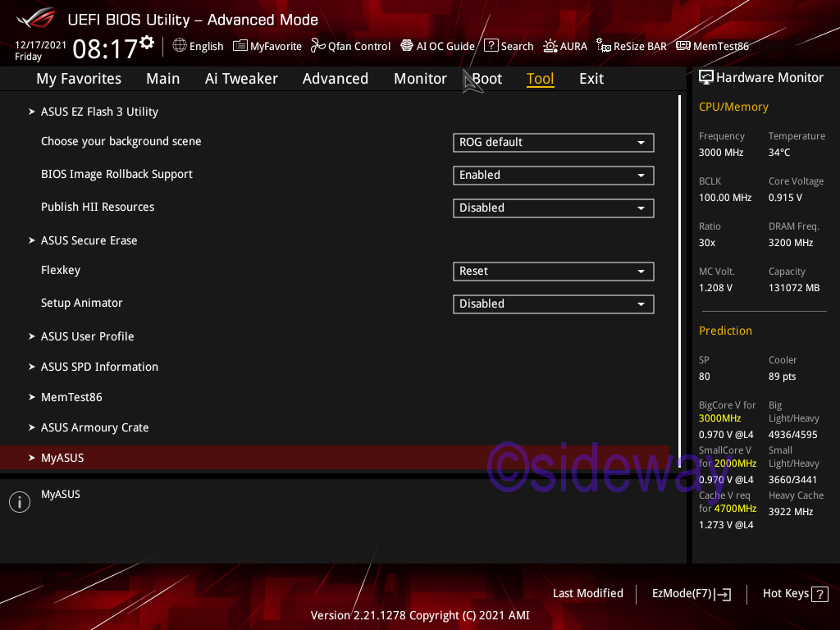Select Publish HII Resources label
The height and width of the screenshot is (630, 840).
pos(98,207)
